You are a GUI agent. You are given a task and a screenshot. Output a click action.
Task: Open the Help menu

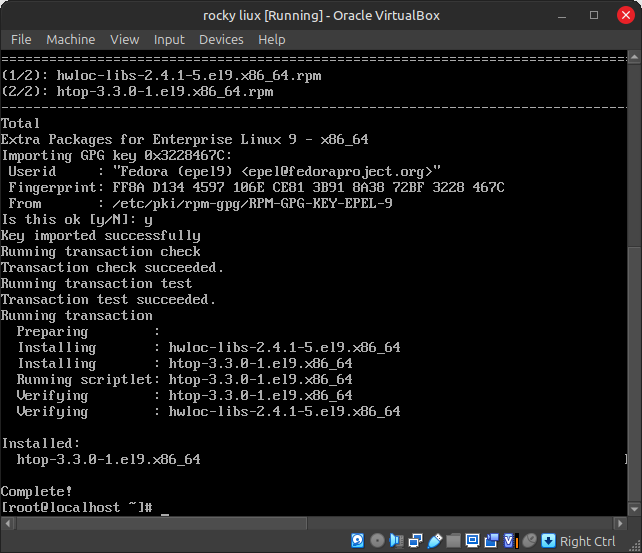pos(272,39)
